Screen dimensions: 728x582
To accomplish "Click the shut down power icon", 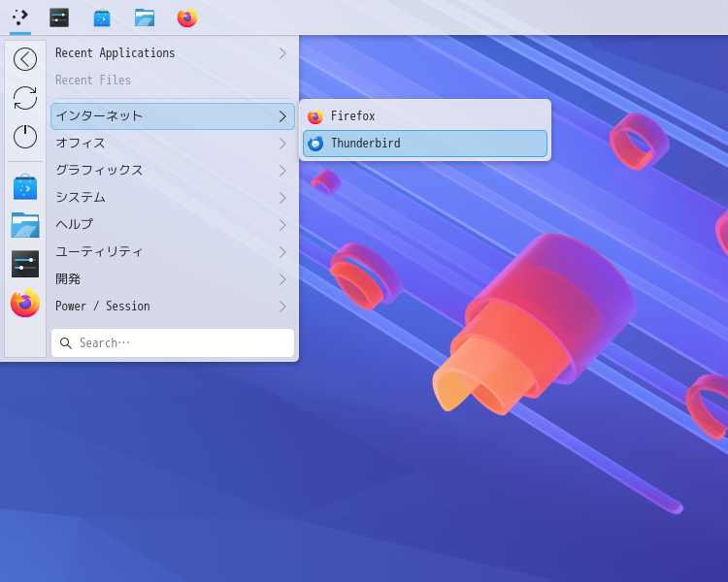I will 25,137.
